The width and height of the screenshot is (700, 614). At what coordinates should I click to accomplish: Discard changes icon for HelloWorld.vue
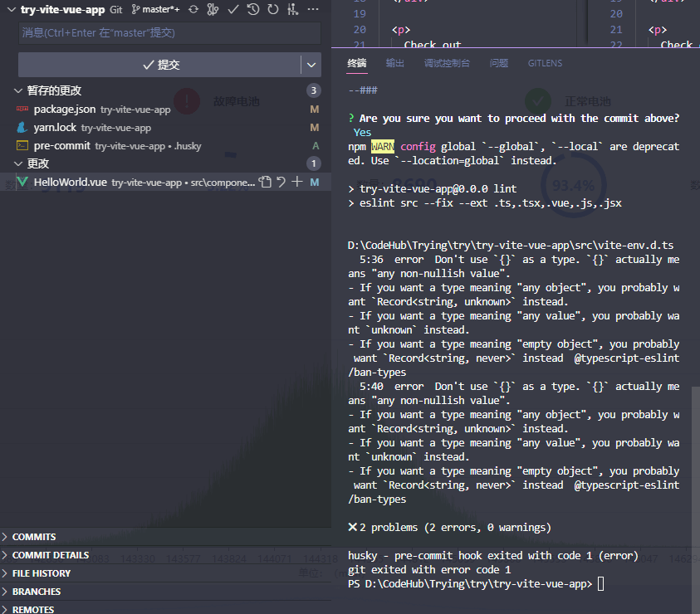click(x=281, y=182)
